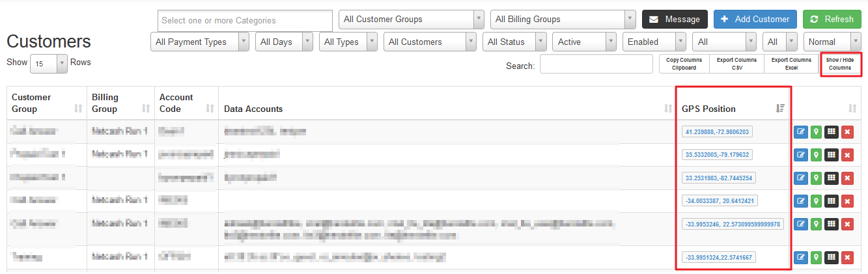
Task: Open the All Customer Groups dropdown
Action: (x=412, y=20)
